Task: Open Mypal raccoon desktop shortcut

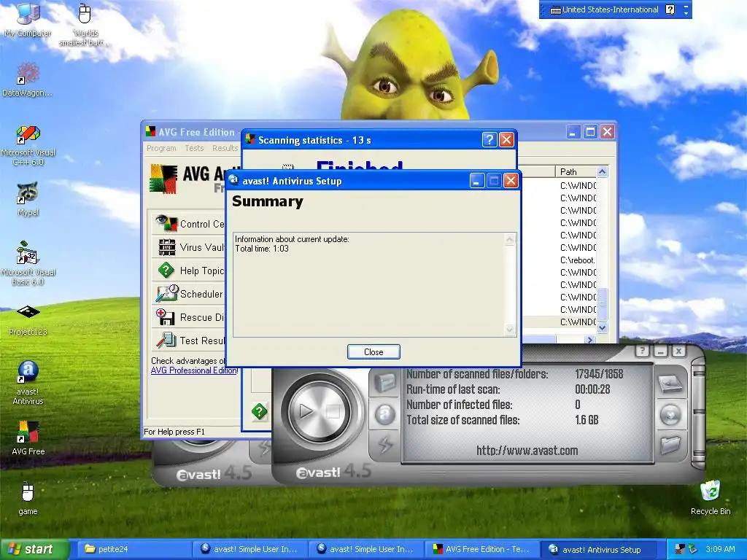Action: [28, 200]
